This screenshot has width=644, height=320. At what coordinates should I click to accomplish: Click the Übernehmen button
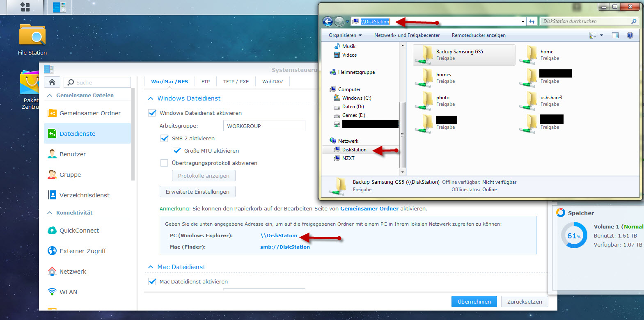pos(474,302)
